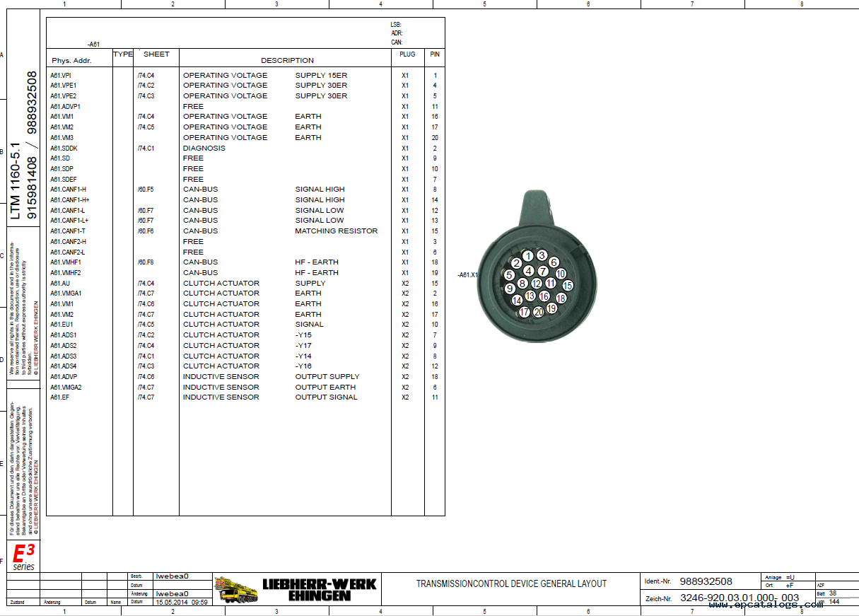Click the 'SUPPLY 15ER' description text
This screenshot has width=859, height=616.
click(322, 75)
